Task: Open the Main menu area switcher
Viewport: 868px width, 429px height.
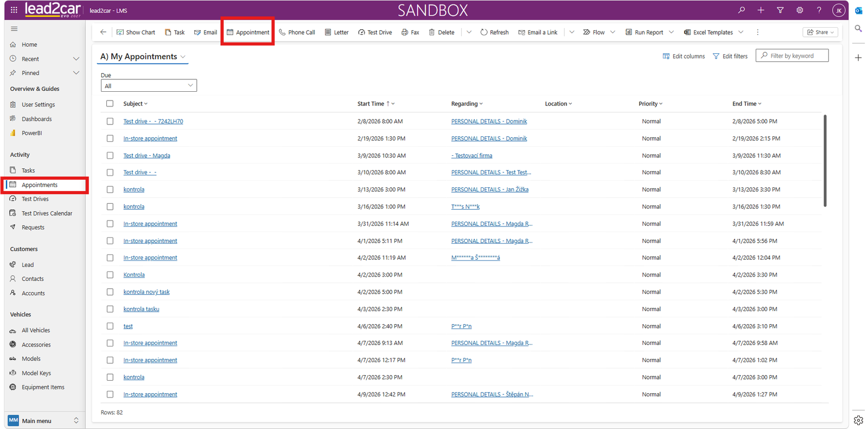Action: point(44,420)
